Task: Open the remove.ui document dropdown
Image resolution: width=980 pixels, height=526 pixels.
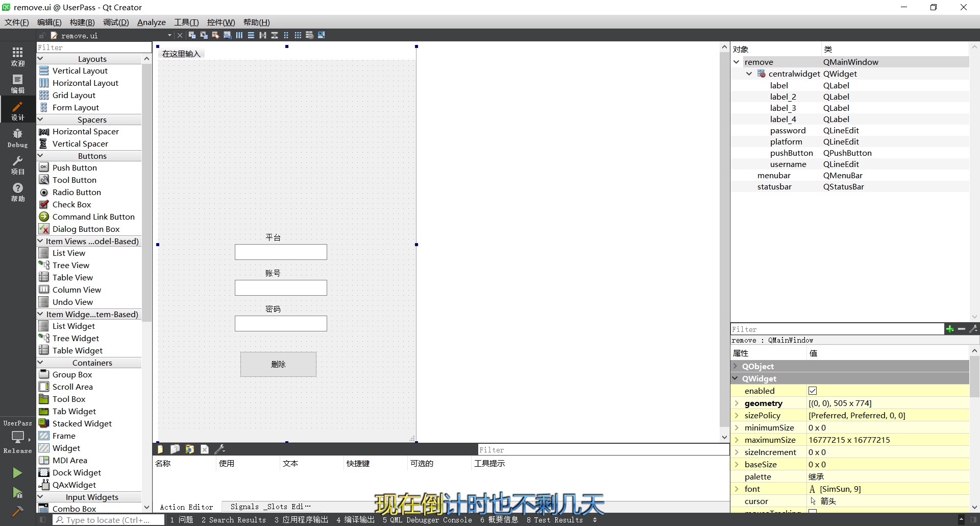Action: pyautogui.click(x=169, y=35)
